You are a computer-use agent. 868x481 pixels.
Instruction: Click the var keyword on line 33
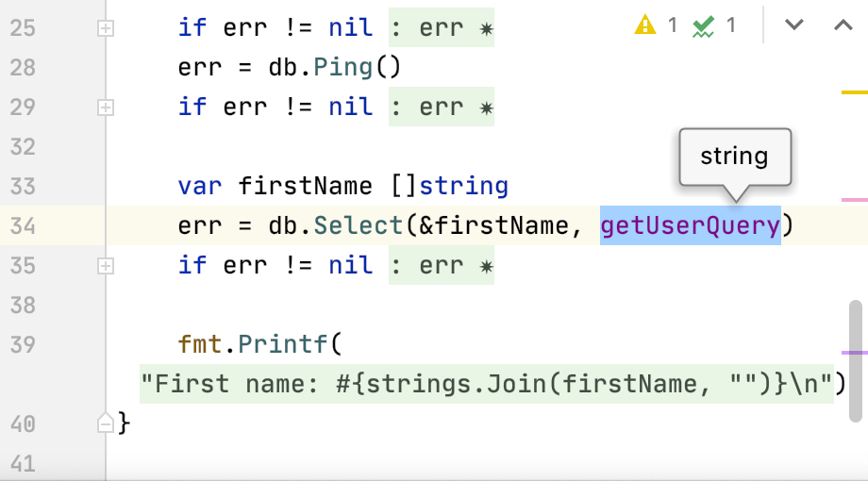(x=200, y=186)
